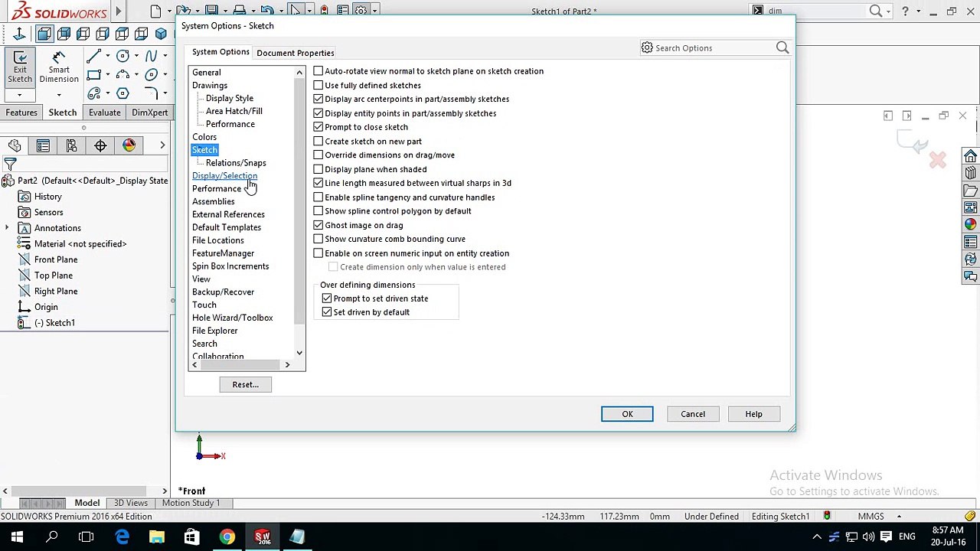The width and height of the screenshot is (980, 551).
Task: Click the OK button
Action: pyautogui.click(x=627, y=414)
